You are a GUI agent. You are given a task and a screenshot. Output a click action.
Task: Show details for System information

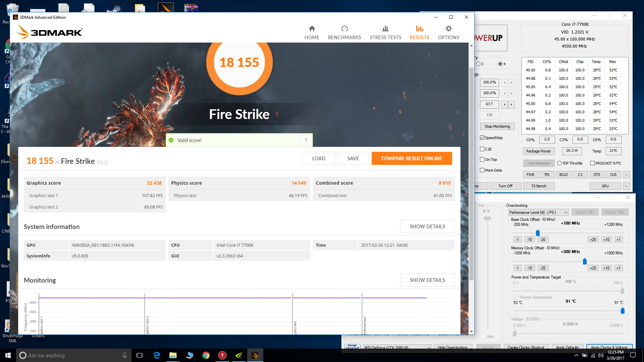point(427,226)
